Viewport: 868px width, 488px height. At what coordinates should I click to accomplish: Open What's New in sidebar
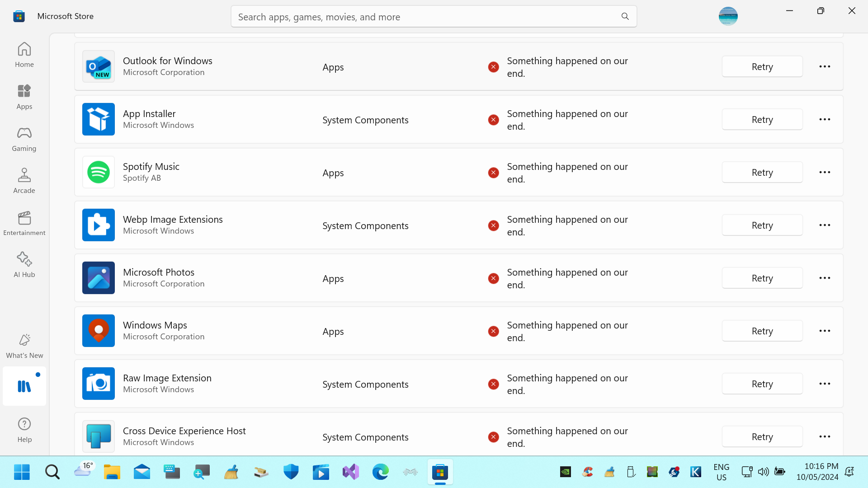[24, 347]
